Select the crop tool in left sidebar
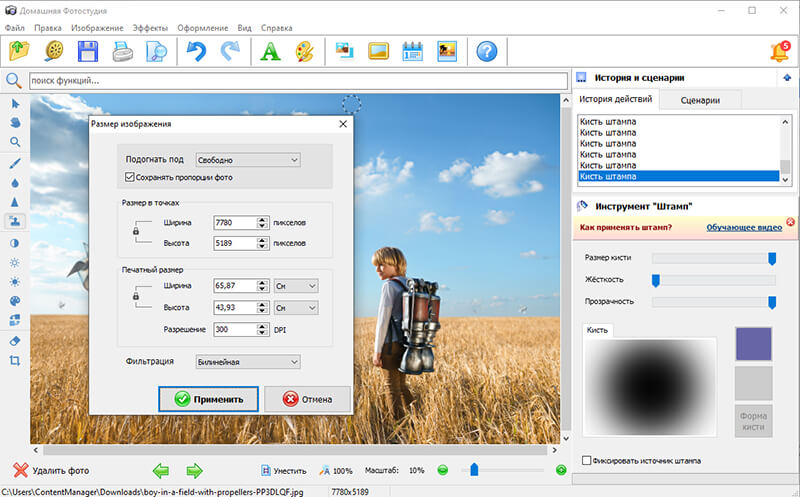 click(15, 360)
